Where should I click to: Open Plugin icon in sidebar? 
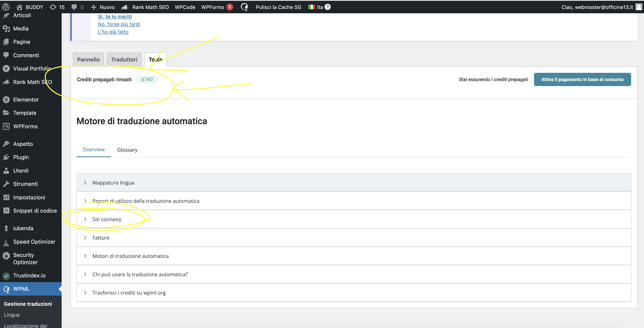pyautogui.click(x=6, y=157)
